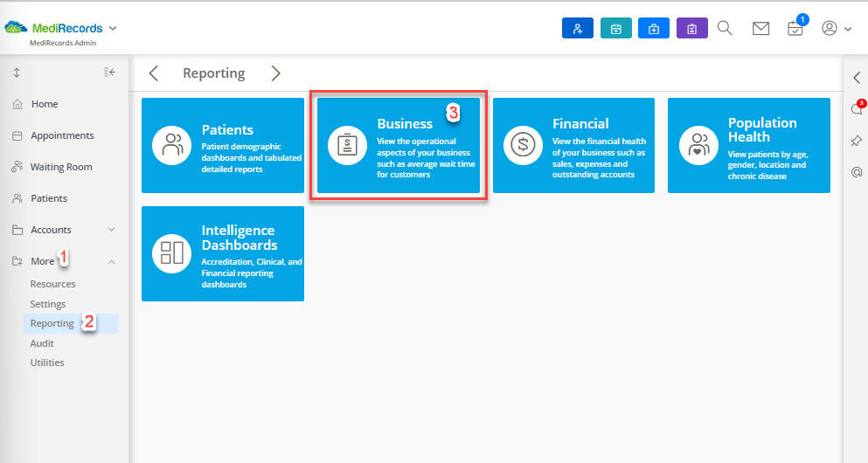Click the @ mentions icon
This screenshot has width=868, height=463.
pos(857,173)
